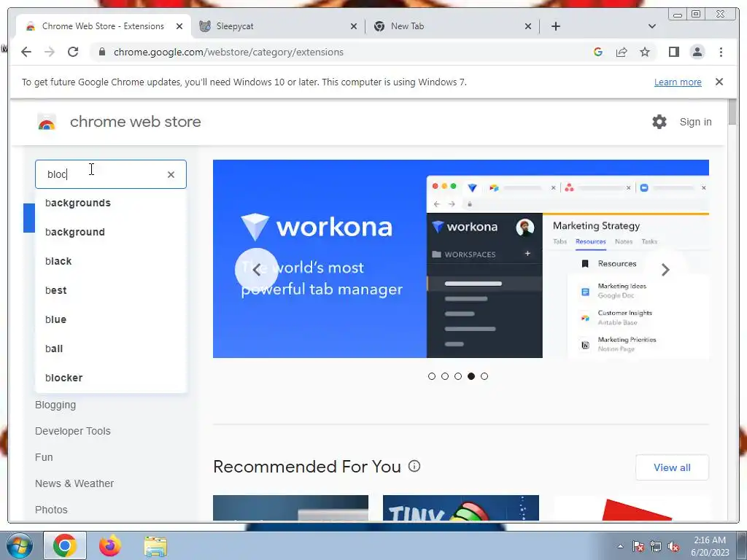Select the fifth carousel dot
Viewport: 747px width, 560px height.
(484, 376)
